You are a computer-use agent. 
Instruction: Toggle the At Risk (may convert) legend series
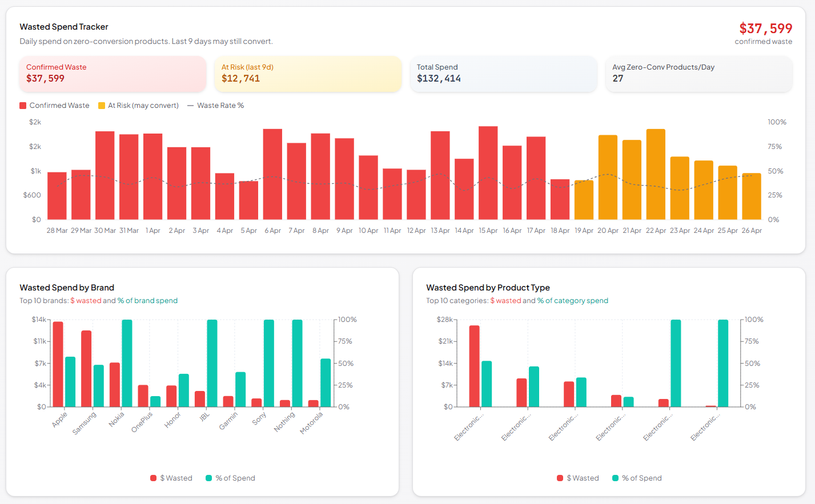point(138,106)
